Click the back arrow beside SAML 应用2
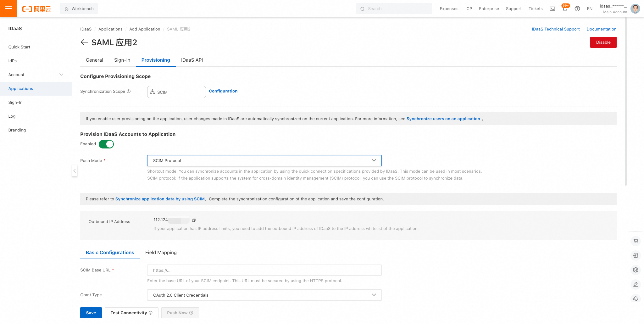Viewport: 644px width, 324px height. pyautogui.click(x=84, y=42)
